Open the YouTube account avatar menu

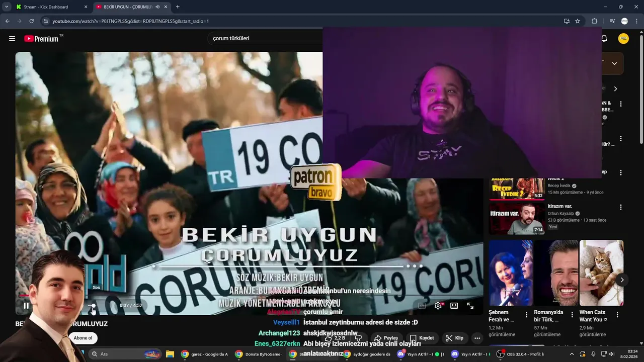click(x=623, y=39)
